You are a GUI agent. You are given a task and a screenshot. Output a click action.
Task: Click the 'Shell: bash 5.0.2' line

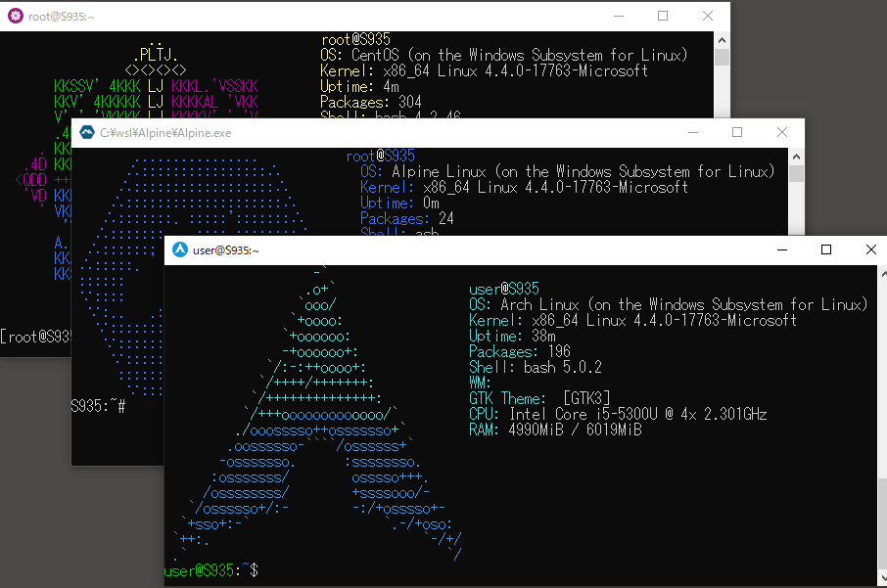click(x=536, y=368)
